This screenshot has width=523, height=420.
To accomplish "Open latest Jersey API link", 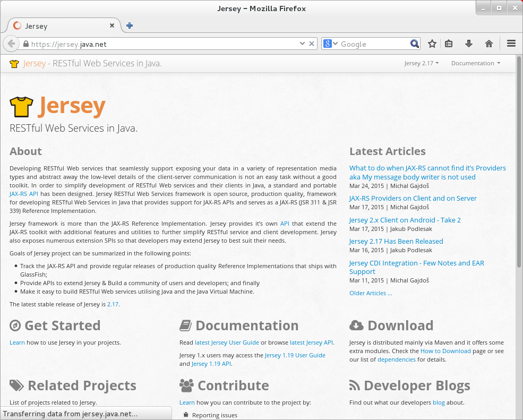I will [x=311, y=342].
